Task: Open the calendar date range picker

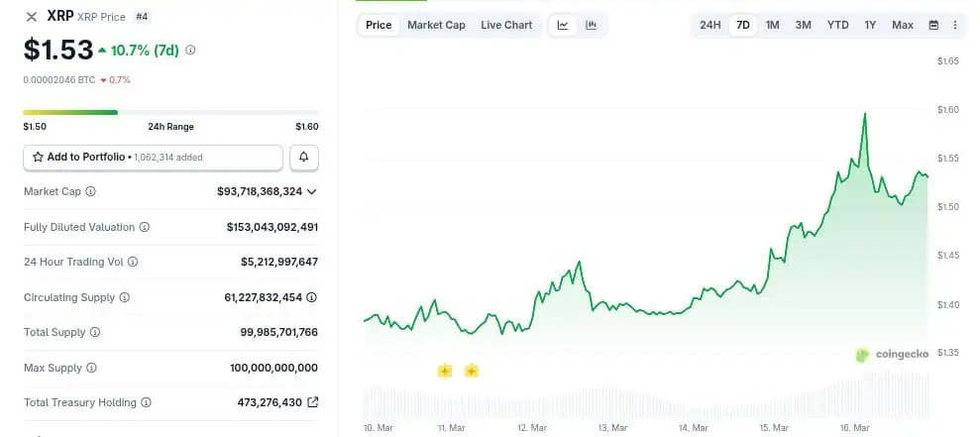Action: click(933, 25)
